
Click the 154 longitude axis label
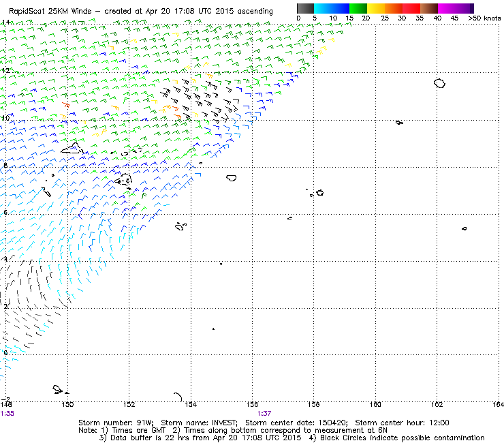[191, 404]
